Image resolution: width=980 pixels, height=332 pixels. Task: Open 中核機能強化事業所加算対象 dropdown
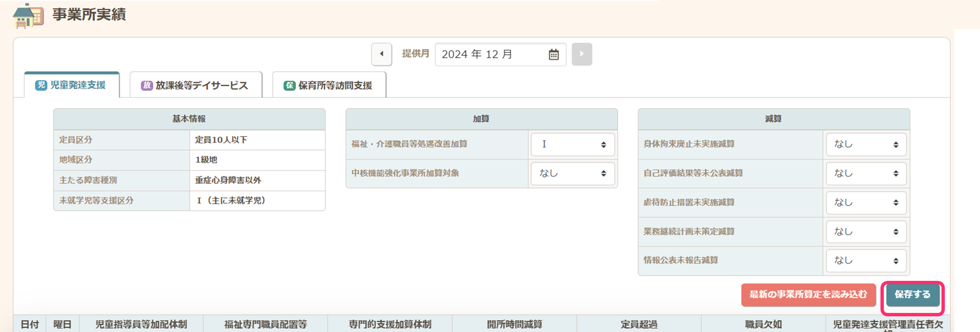[x=573, y=174]
